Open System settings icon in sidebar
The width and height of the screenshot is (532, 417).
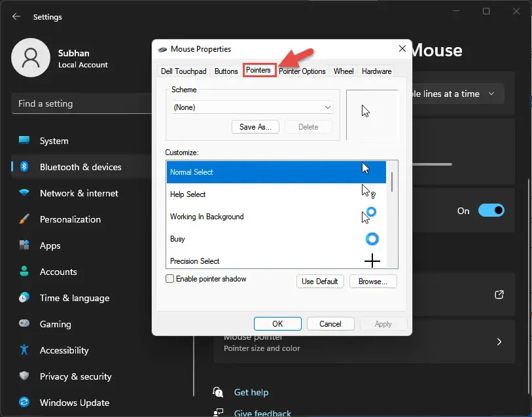point(24,140)
